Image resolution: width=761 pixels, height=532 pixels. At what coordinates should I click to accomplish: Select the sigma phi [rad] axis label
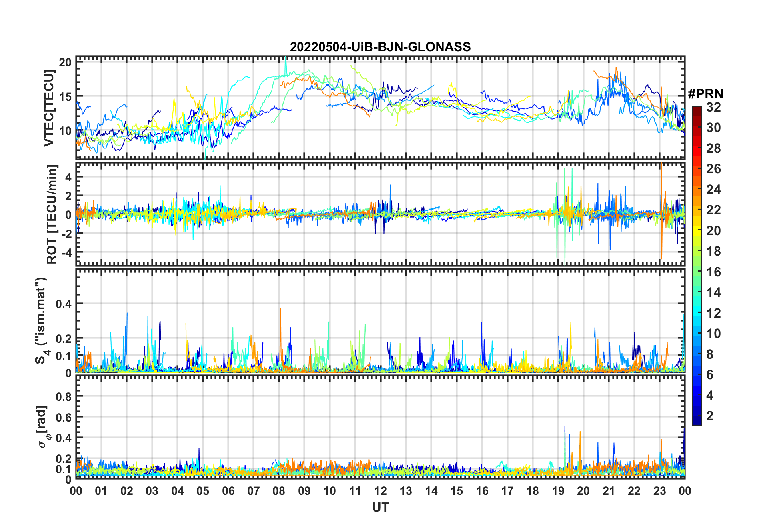point(42,426)
